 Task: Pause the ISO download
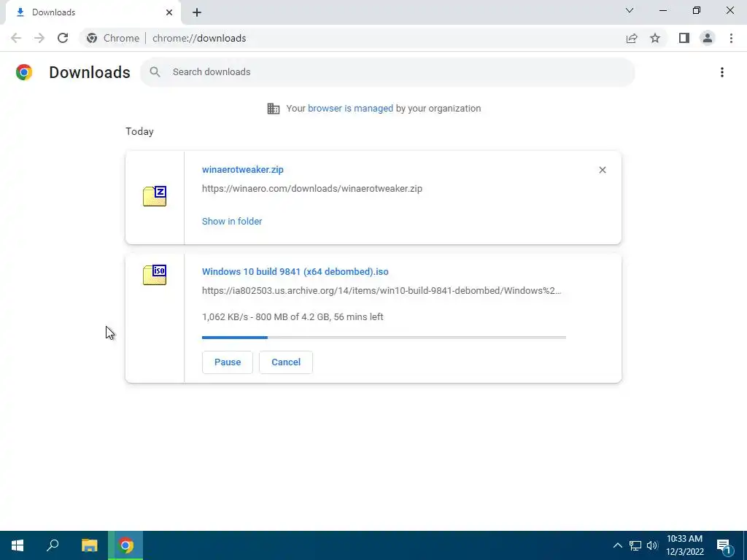pyautogui.click(x=228, y=362)
